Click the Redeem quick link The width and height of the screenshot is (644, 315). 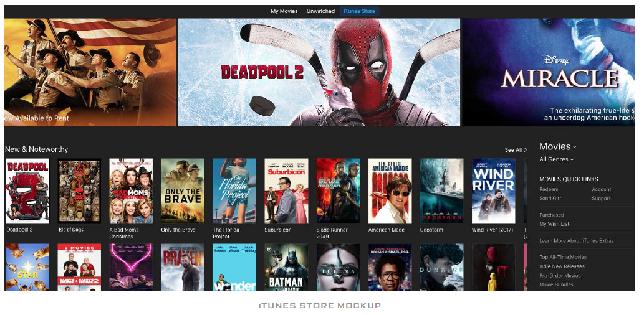coord(549,189)
